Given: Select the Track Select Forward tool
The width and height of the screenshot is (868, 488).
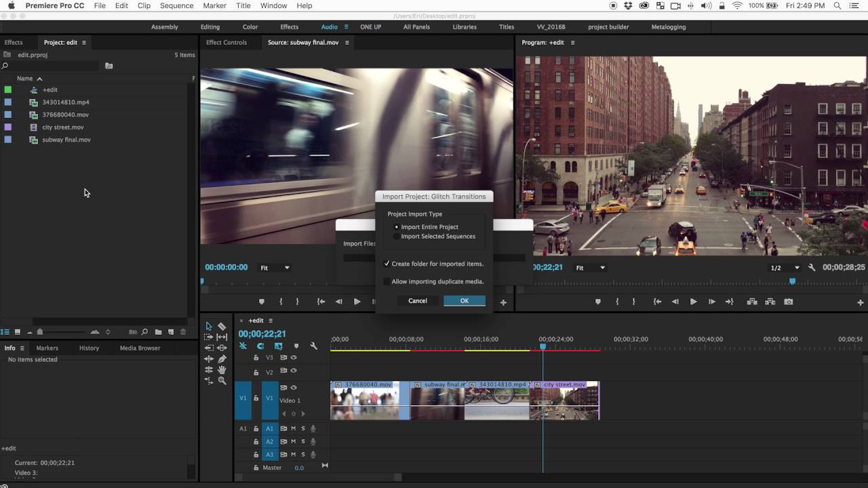Looking at the screenshot, I should coord(209,337).
